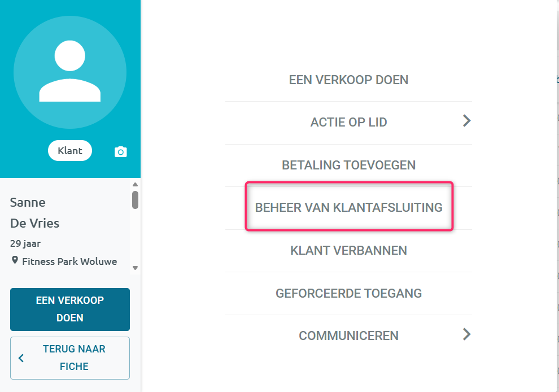Open Een verkoop doen menu entry
Image resolution: width=559 pixels, height=392 pixels.
[x=348, y=80]
